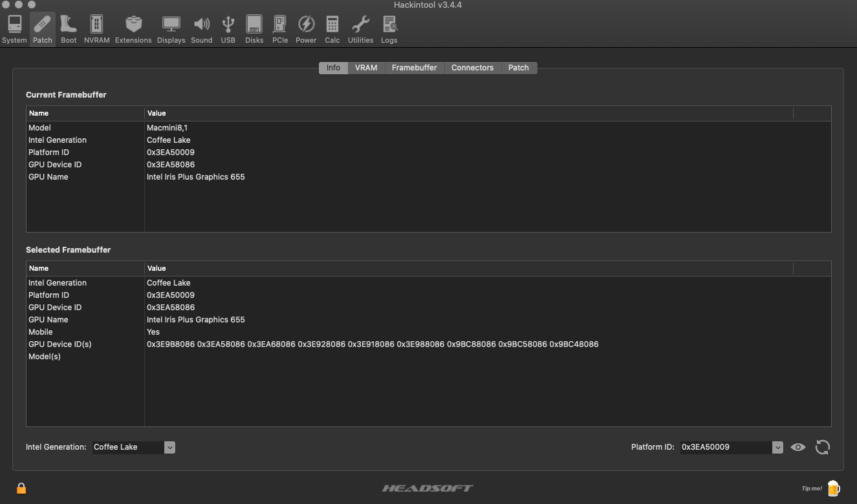The width and height of the screenshot is (857, 504).
Task: Select GPU Name row in Current Framebuffer
Action: coord(428,177)
